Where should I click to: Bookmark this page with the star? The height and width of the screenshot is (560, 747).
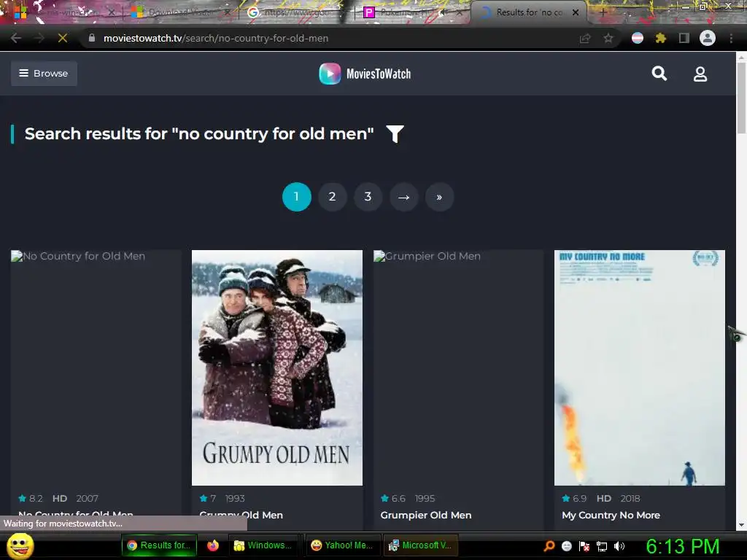click(608, 38)
